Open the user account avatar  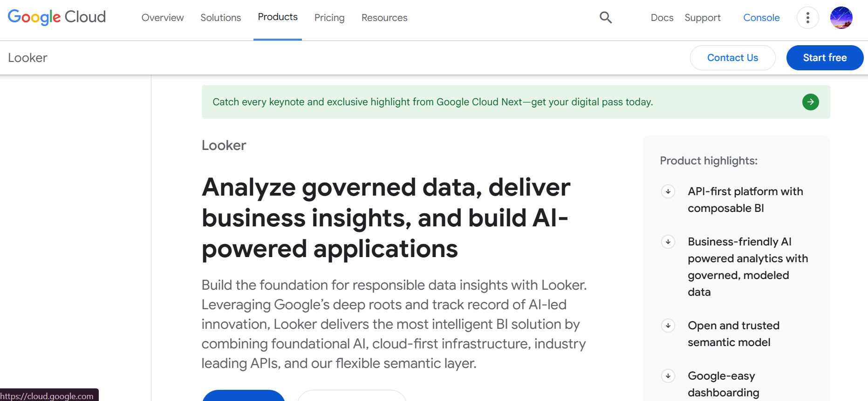coord(841,18)
